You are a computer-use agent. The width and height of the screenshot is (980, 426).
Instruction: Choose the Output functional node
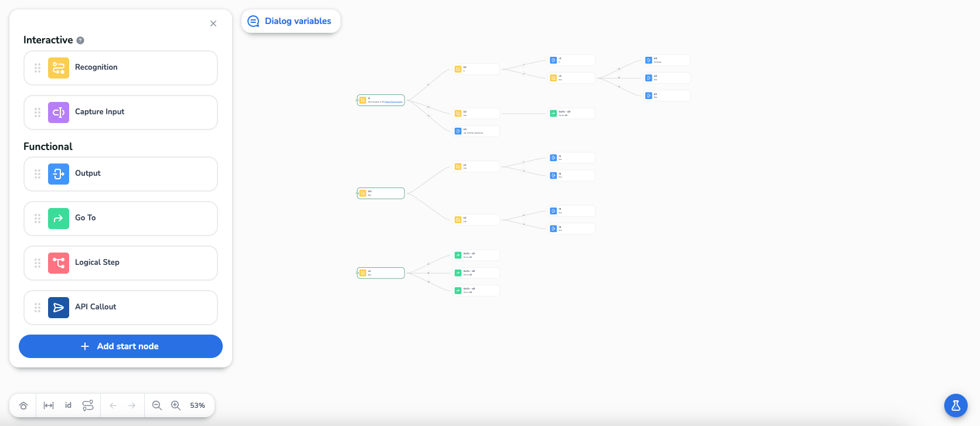coord(121,174)
